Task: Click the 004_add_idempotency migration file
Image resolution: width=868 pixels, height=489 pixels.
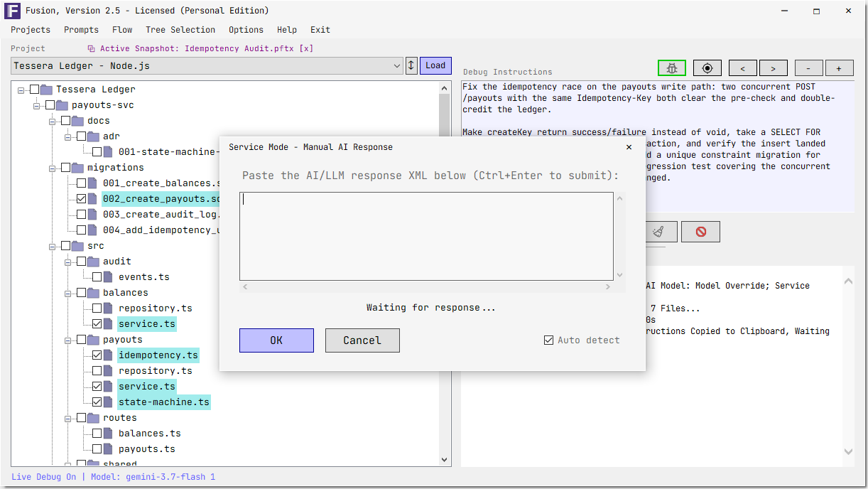Action: (x=160, y=230)
